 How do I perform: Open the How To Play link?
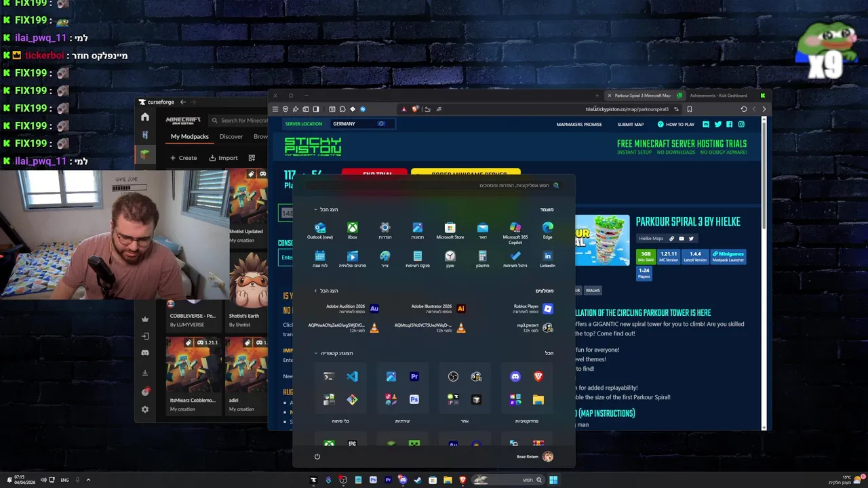(x=676, y=125)
